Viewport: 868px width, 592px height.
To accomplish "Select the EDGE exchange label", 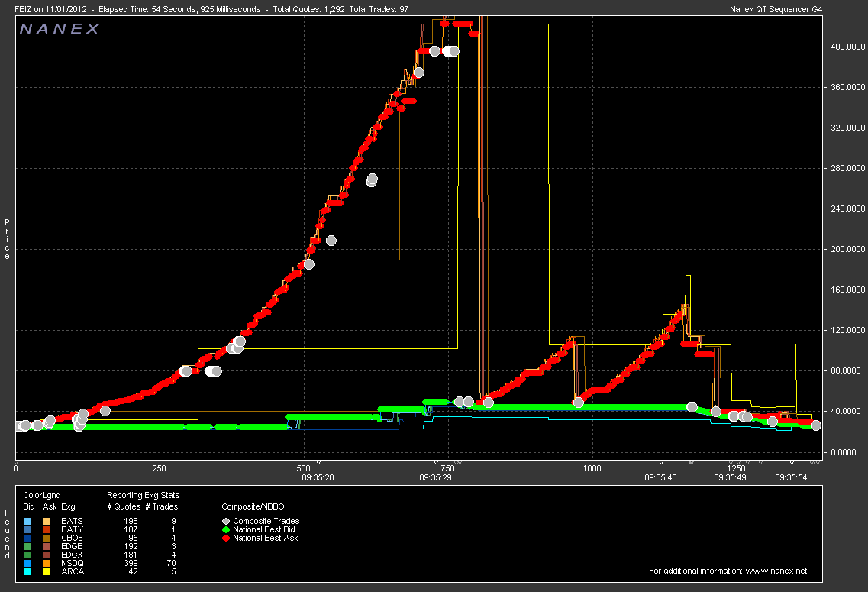I will (x=72, y=546).
